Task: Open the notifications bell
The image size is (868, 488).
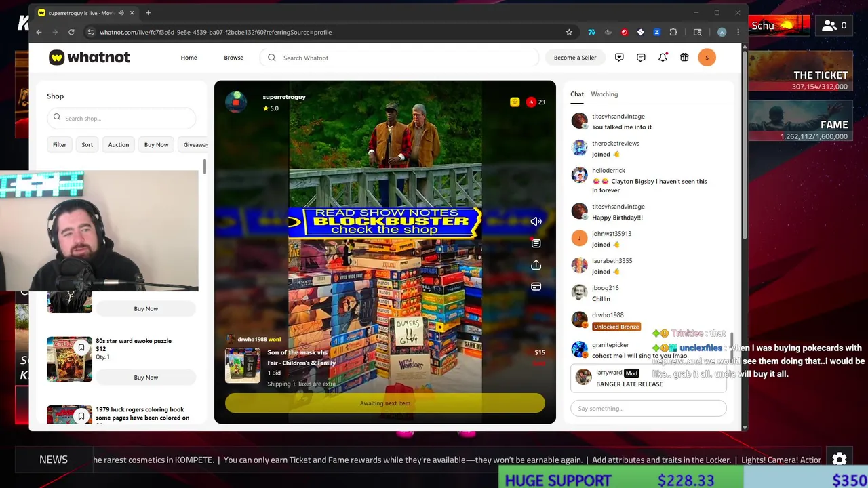Action: pos(663,58)
